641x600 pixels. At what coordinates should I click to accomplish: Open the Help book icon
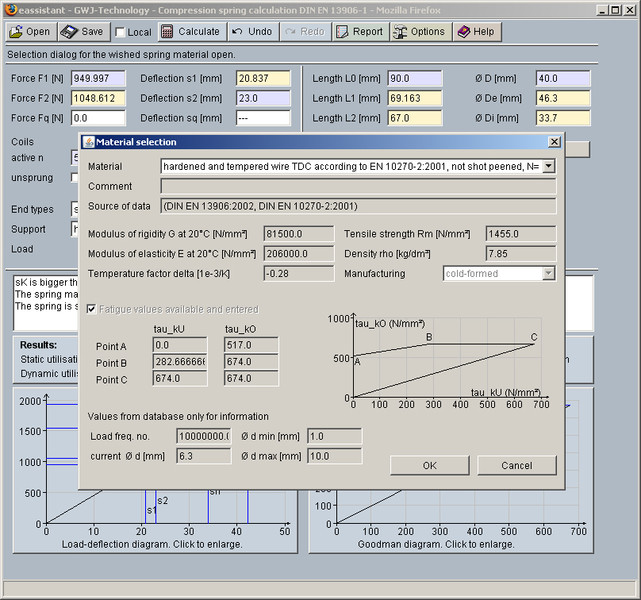tap(464, 31)
